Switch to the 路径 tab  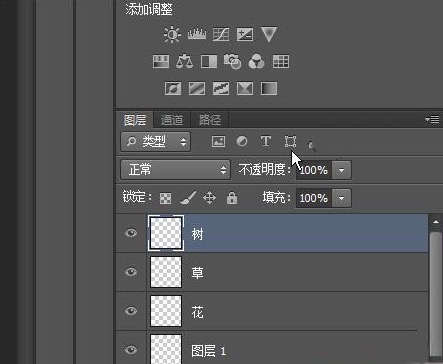coord(210,120)
